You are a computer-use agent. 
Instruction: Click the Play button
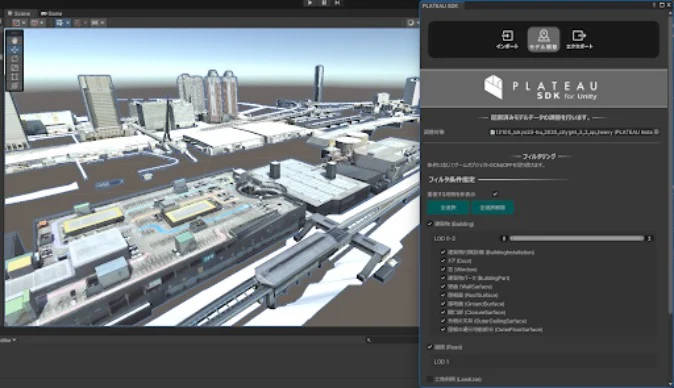pos(310,3)
